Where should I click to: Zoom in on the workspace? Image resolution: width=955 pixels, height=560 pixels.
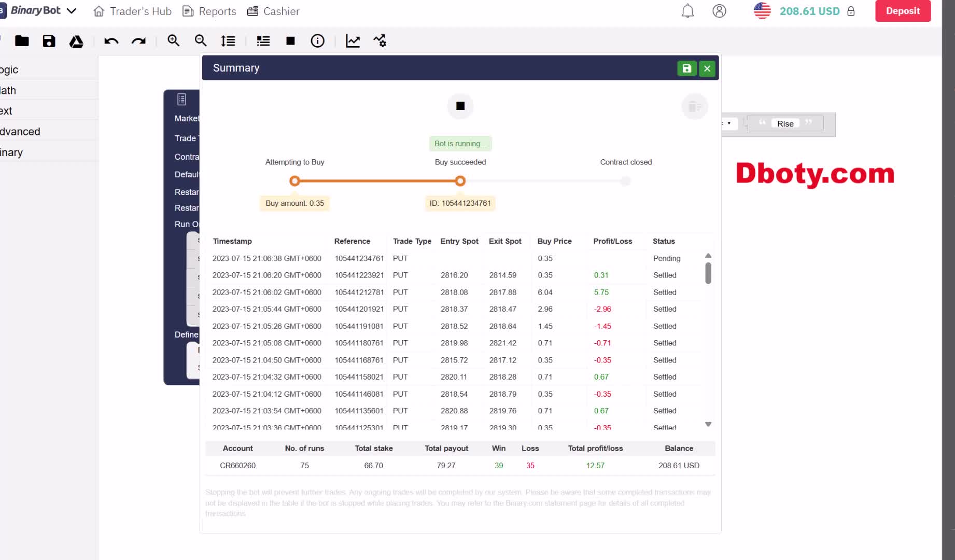click(174, 41)
